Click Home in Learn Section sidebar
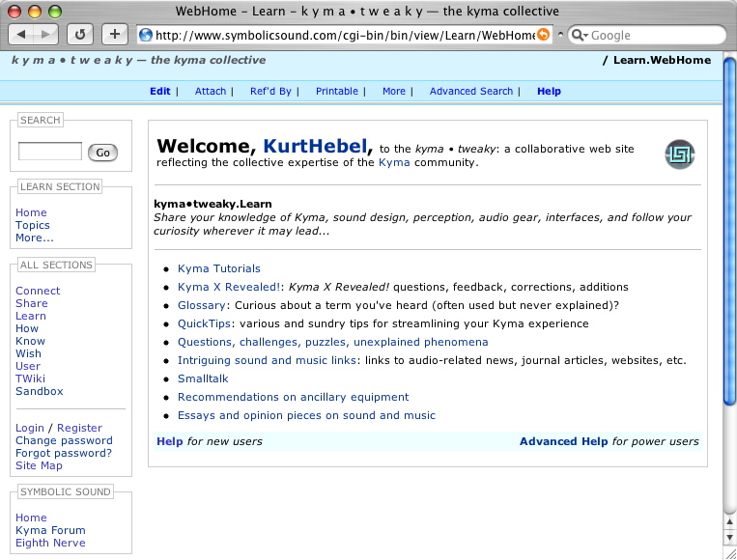This screenshot has height=560, width=737. coord(31,212)
